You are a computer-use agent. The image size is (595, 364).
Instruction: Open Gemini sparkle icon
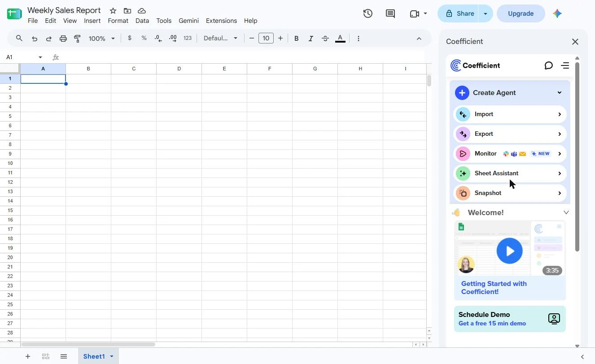[x=557, y=13]
